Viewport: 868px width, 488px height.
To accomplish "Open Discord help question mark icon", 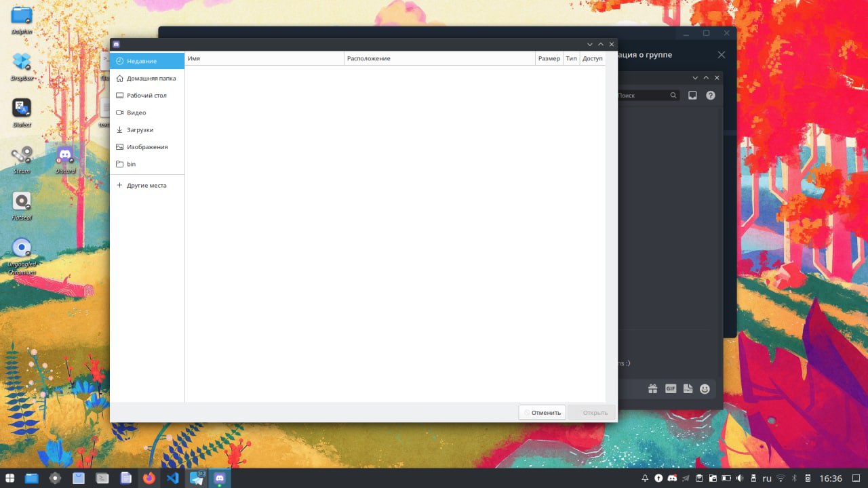I will (x=711, y=96).
